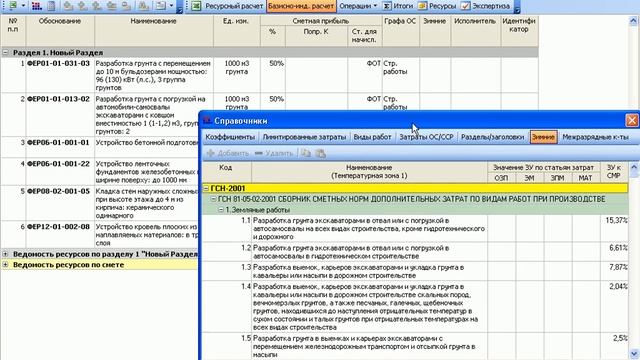Image resolution: width=640 pixels, height=360 pixels.
Task: Select row ФЕР01-01-013-02
Action: tap(99, 115)
